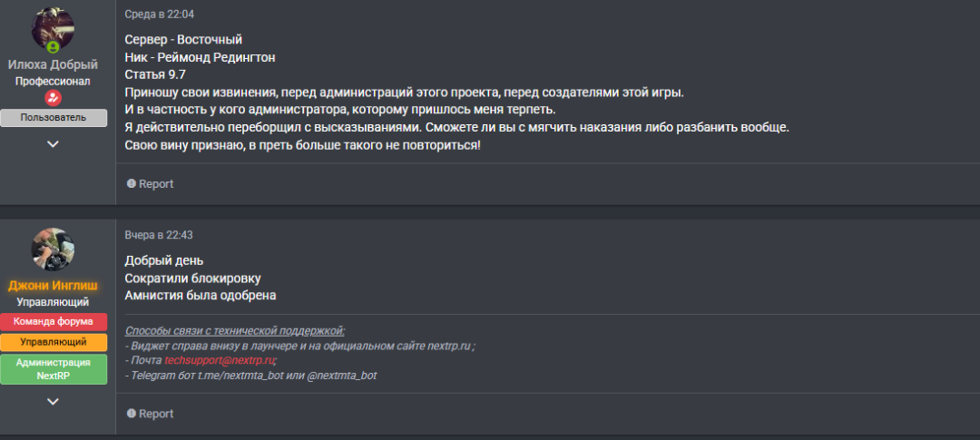Click the Профессионал user title text
The image size is (980, 440).
pos(53,81)
